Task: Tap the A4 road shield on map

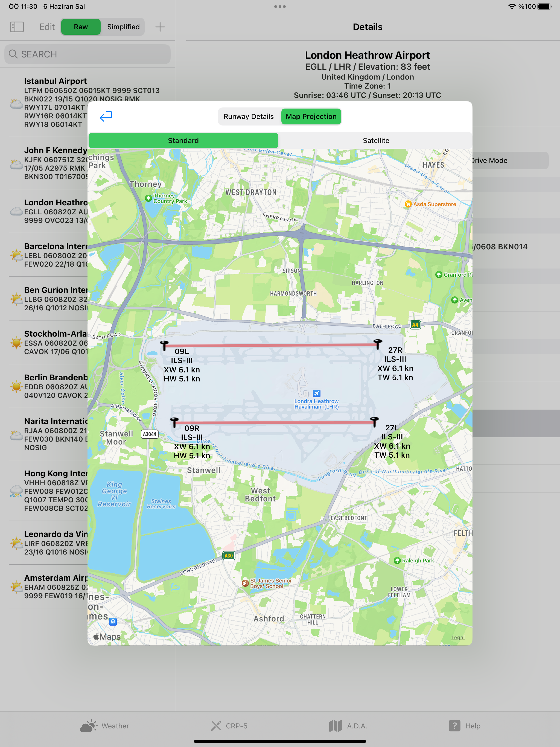Action: click(x=415, y=325)
